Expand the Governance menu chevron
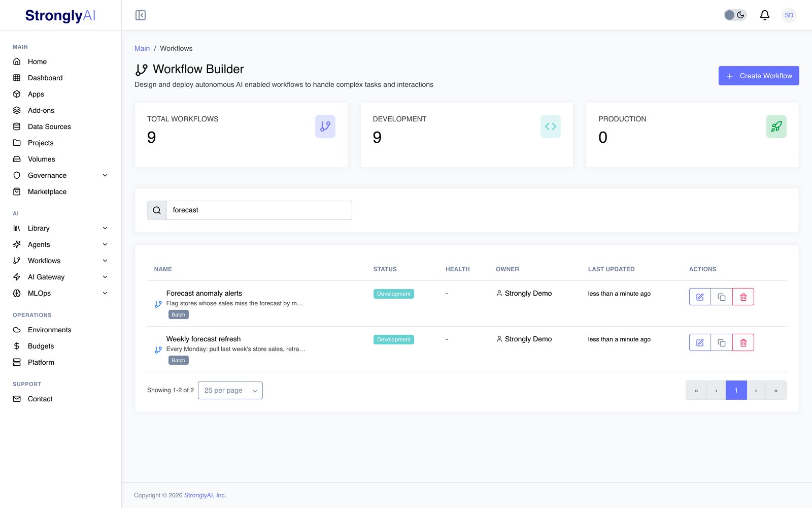The width and height of the screenshot is (812, 508). 105,175
